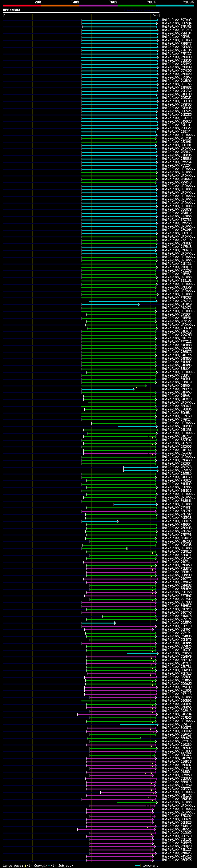Select hit UniRef100_Q9VU39
This screenshot has height=868, width=197.
(x=177, y=349)
